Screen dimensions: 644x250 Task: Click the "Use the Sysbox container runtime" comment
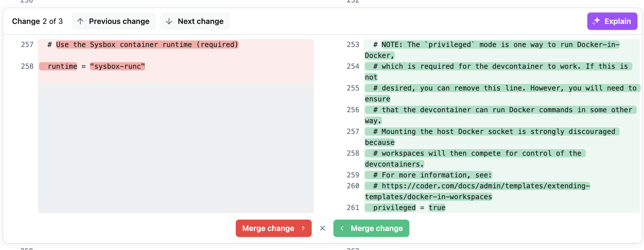(x=147, y=45)
